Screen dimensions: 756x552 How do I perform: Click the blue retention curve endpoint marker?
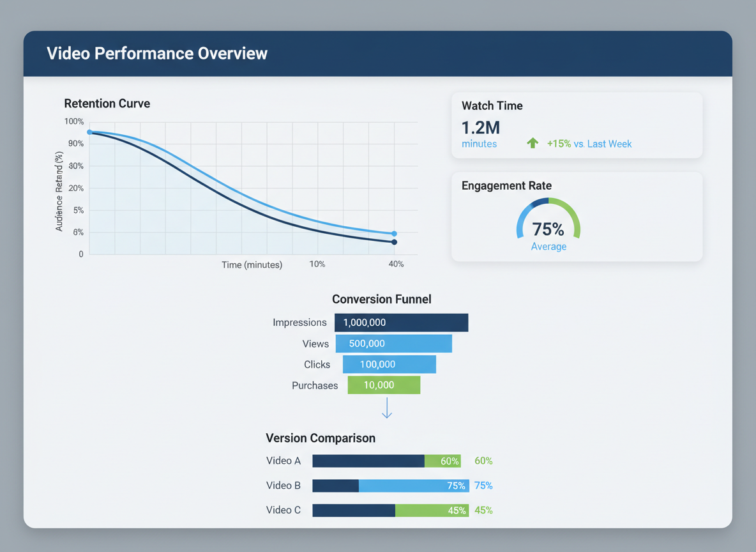pos(395,234)
